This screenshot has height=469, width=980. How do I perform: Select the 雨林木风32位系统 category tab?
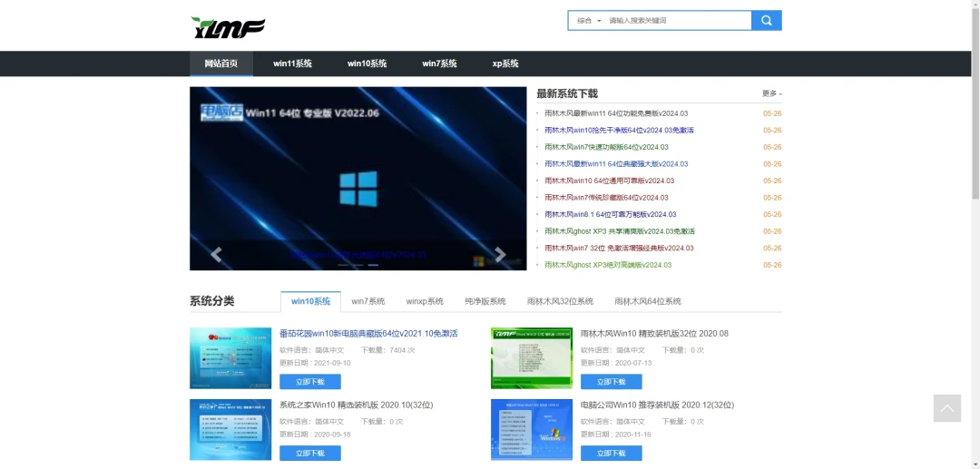[560, 302]
